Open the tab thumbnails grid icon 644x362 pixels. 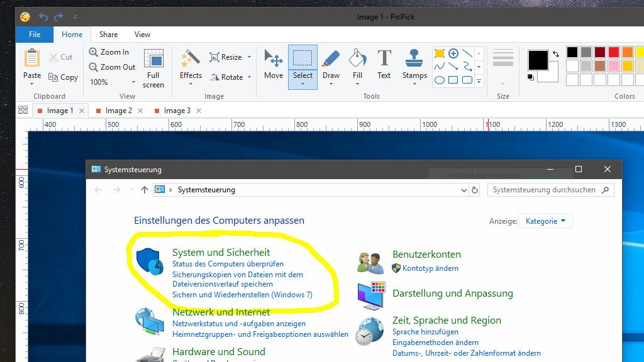[23, 110]
